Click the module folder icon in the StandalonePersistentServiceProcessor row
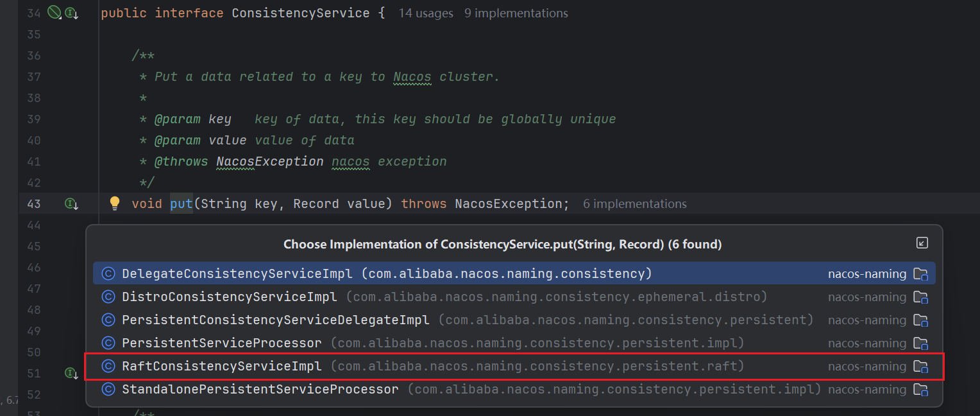The width and height of the screenshot is (980, 416). pos(920,390)
